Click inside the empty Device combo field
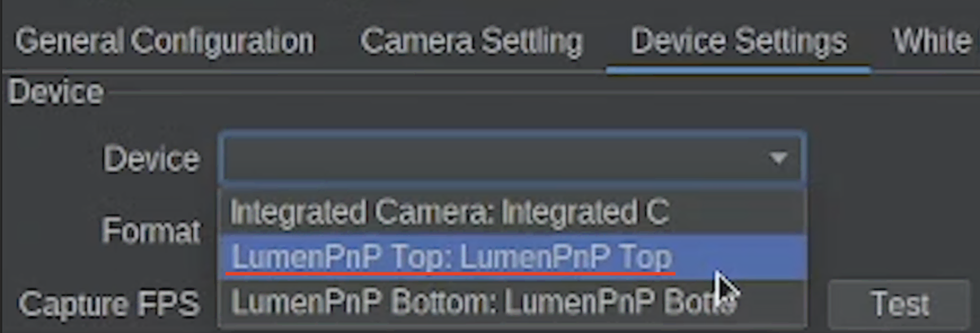 click(x=491, y=159)
